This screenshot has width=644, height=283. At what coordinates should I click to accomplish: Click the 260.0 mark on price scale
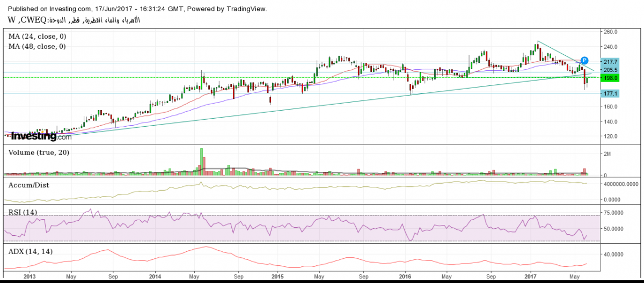pyautogui.click(x=611, y=32)
